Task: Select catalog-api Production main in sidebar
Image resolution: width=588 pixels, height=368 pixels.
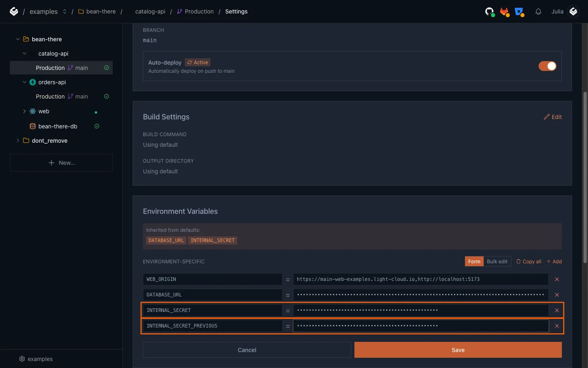Action: pos(61,68)
